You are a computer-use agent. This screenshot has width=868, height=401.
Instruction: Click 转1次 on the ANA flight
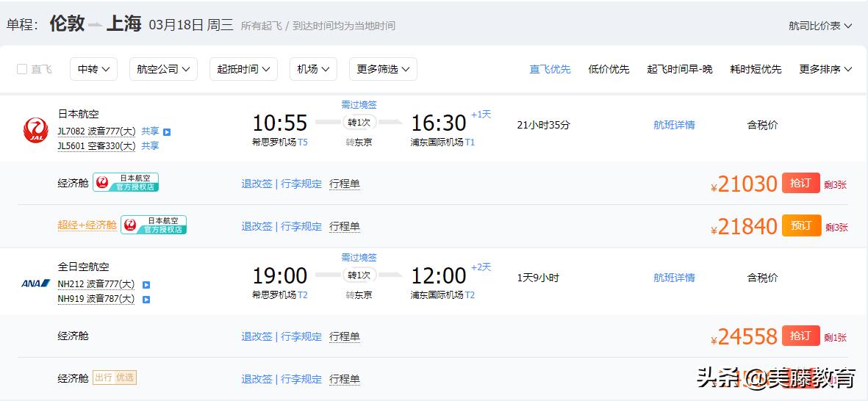click(359, 275)
